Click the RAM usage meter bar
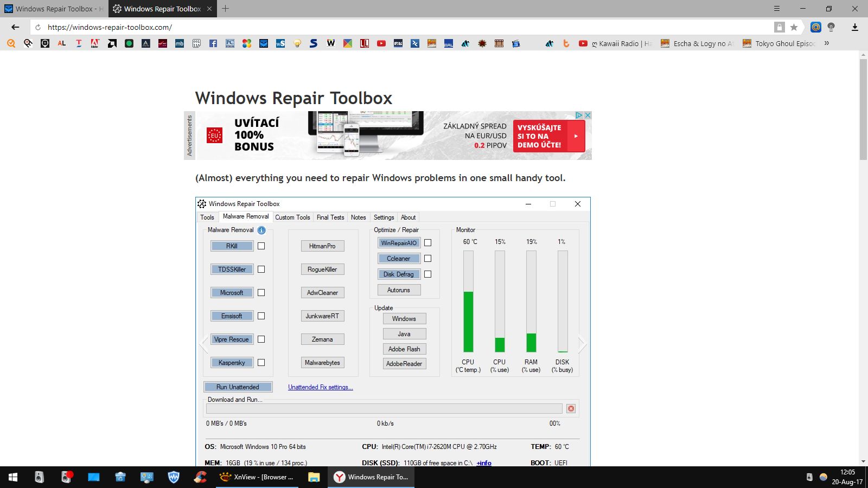Viewport: 868px width, 488px height. point(531,301)
